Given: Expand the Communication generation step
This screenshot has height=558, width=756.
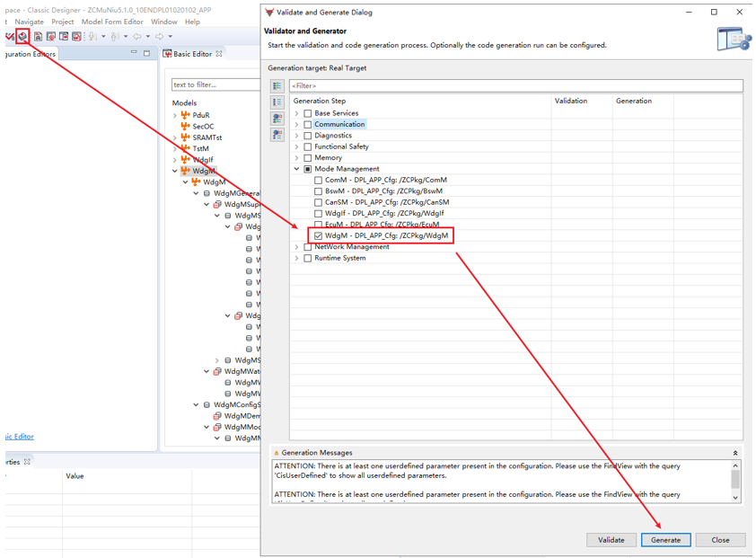Looking at the screenshot, I should coord(297,125).
